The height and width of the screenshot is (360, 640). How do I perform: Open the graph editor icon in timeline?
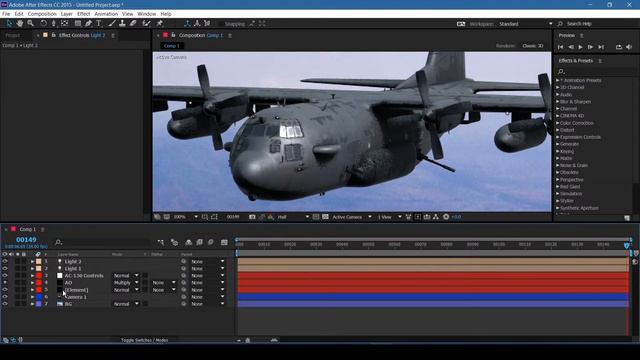(x=224, y=242)
